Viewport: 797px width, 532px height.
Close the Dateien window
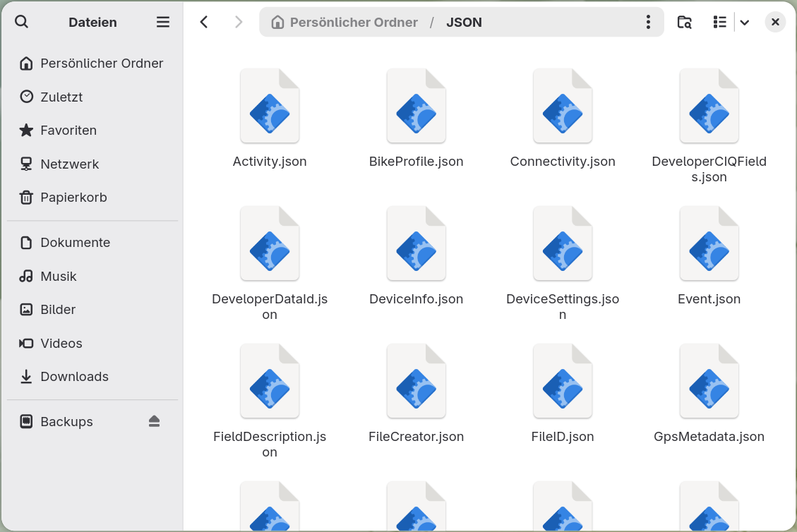775,22
